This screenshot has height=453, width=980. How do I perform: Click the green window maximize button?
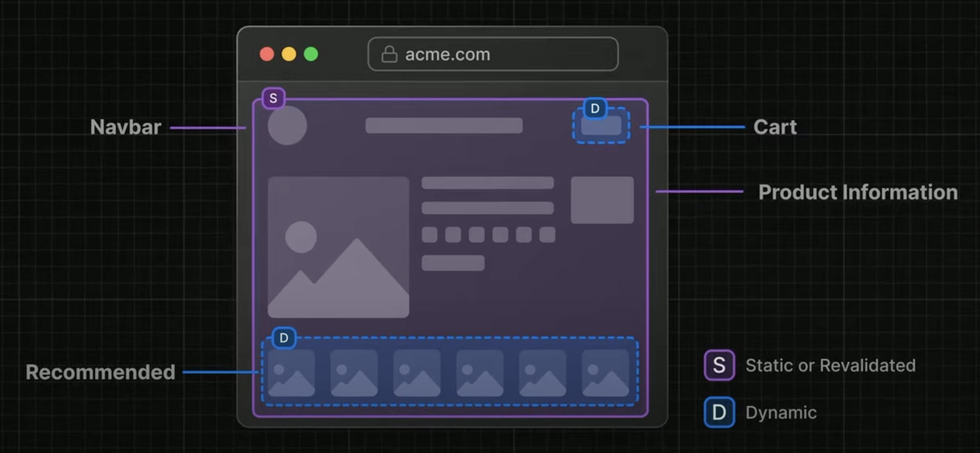tap(311, 54)
